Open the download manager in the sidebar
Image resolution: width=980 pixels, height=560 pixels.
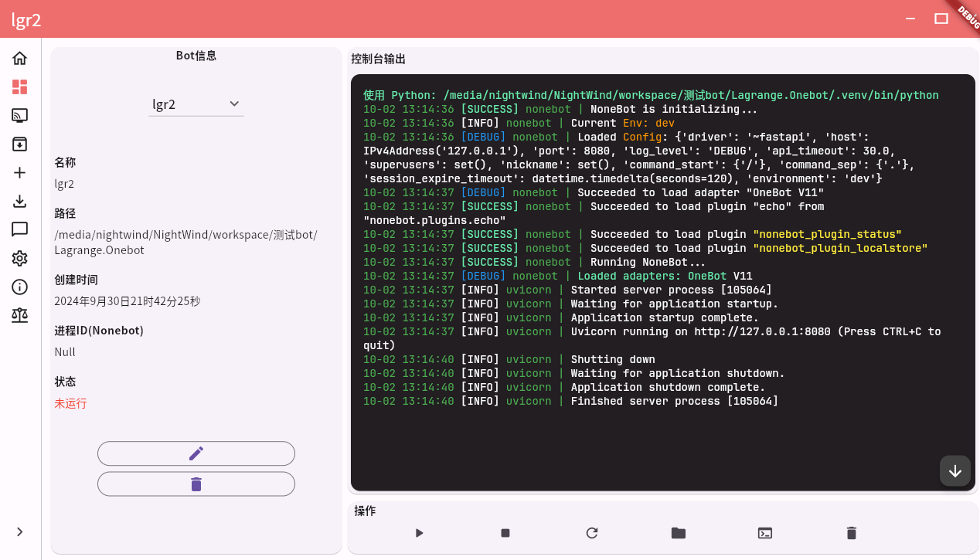click(x=19, y=201)
